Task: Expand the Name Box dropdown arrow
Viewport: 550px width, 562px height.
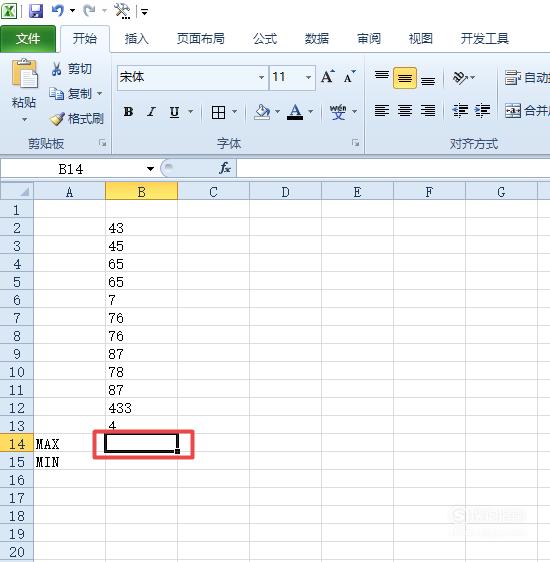Action: 150,169
